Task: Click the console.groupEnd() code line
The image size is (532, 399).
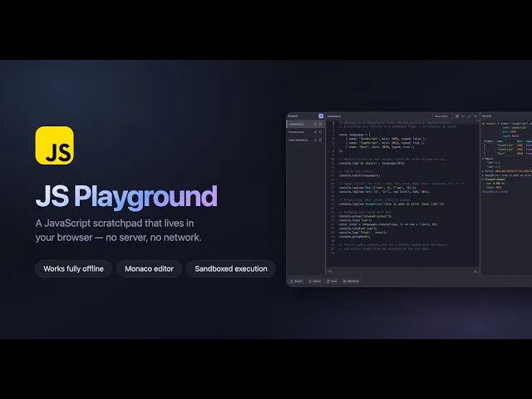Action: click(x=355, y=236)
